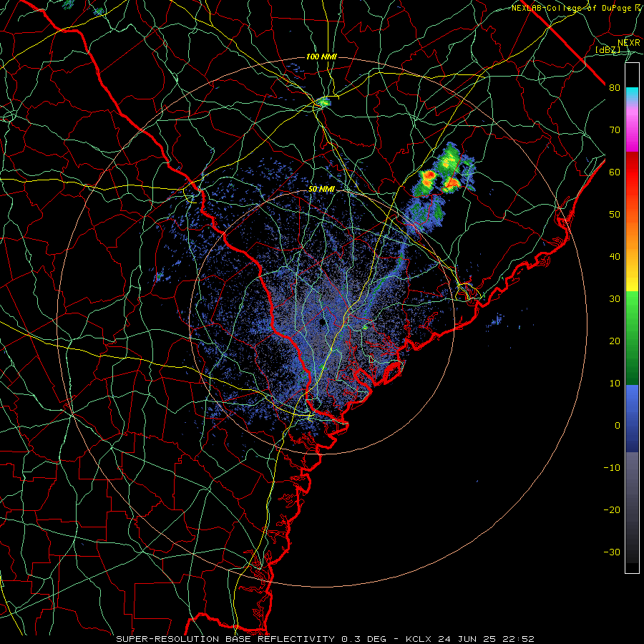Click the 100 NMI range ring label
644x644 pixels.
click(x=321, y=57)
